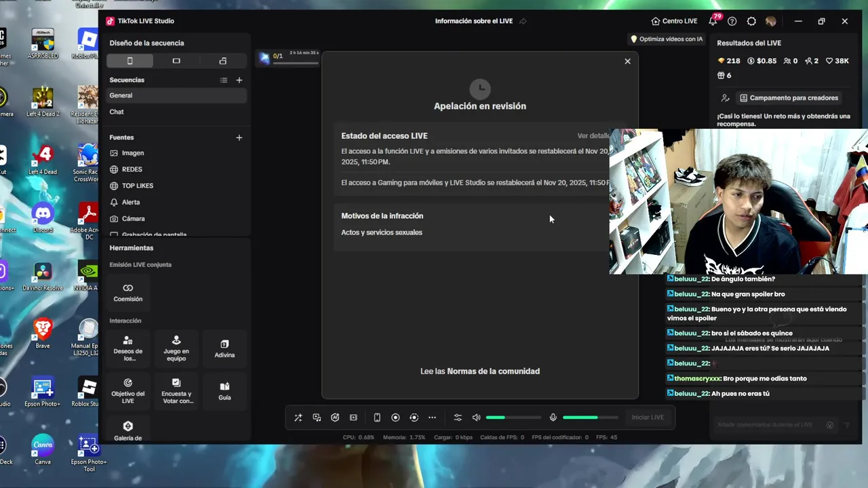The image size is (868, 488).
Task: Open Brave browser desktop shortcut
Action: click(43, 335)
